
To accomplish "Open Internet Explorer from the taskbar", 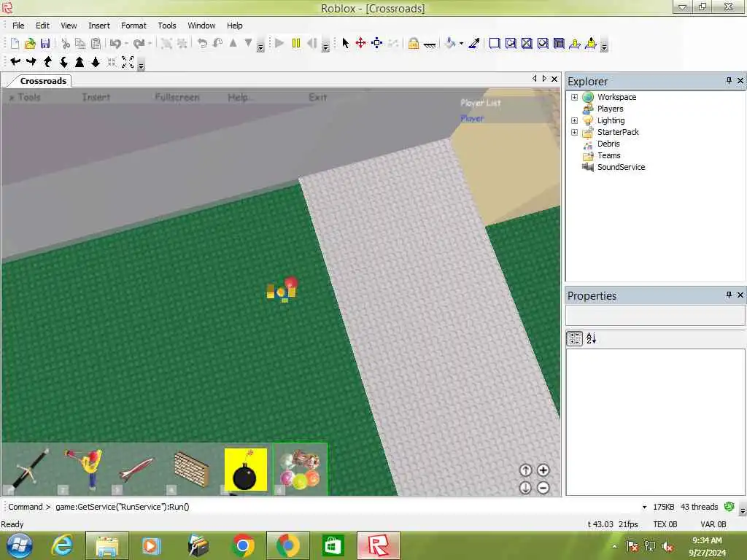I will 63,545.
